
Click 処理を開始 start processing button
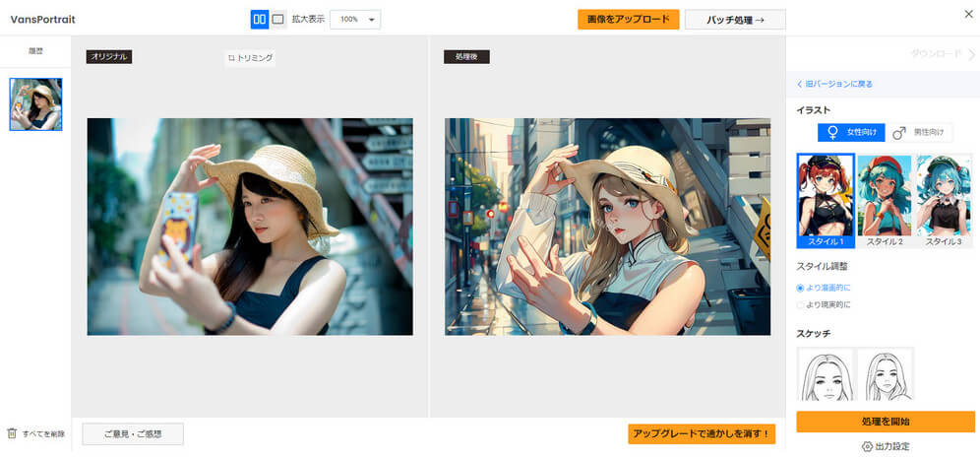pos(885,422)
